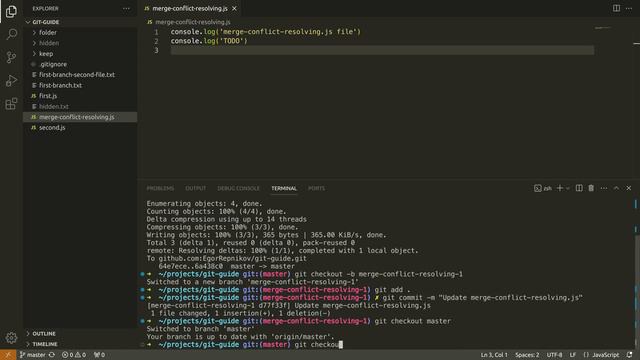640x360 pixels.
Task: Place cursor in empty editor line 3
Action: (382, 50)
